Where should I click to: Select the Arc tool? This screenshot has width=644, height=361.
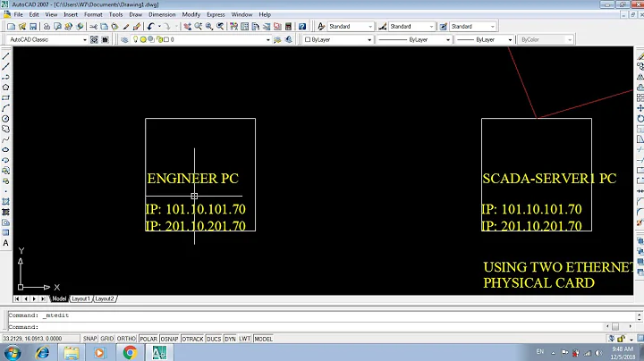[5, 108]
